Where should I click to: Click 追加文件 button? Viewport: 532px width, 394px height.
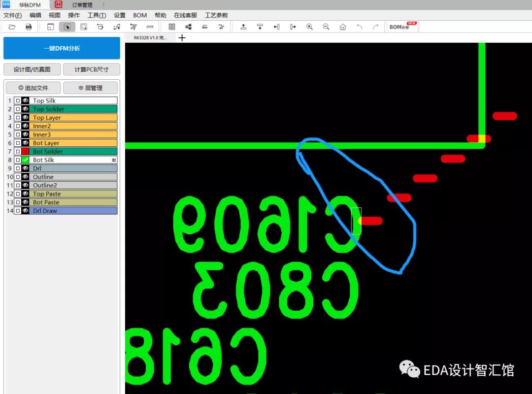(33, 88)
